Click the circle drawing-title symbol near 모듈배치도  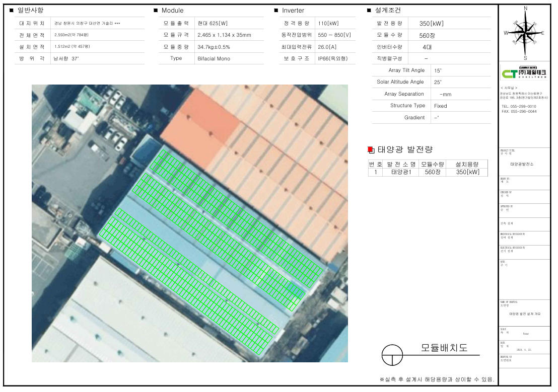(392, 355)
